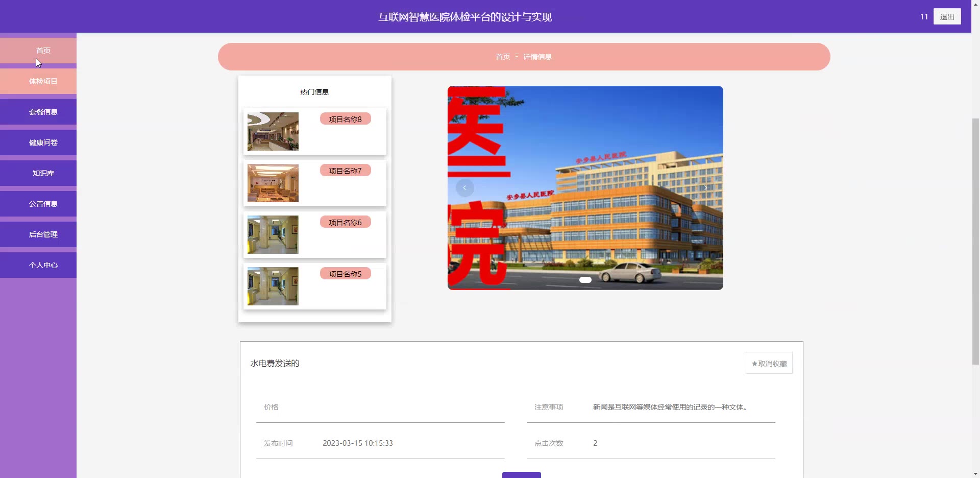Screen dimensions: 980x478
Task: Click thumbnail image of 项目名称8
Action: [x=273, y=131]
